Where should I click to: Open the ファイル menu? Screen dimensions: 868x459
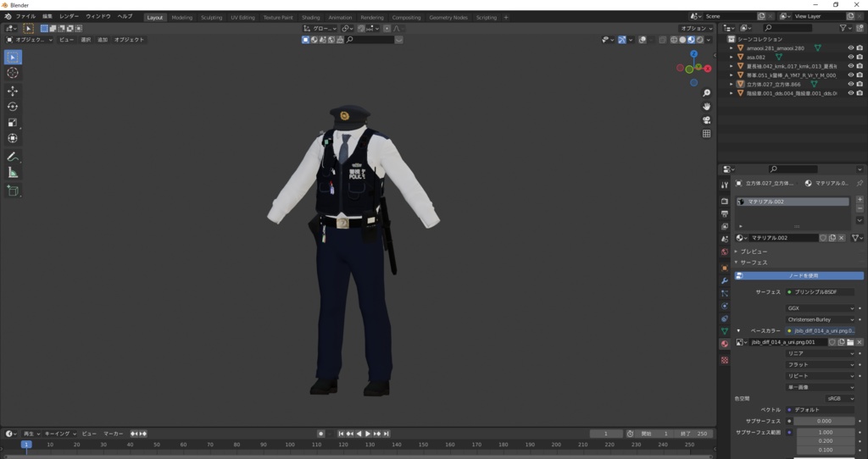tap(25, 17)
